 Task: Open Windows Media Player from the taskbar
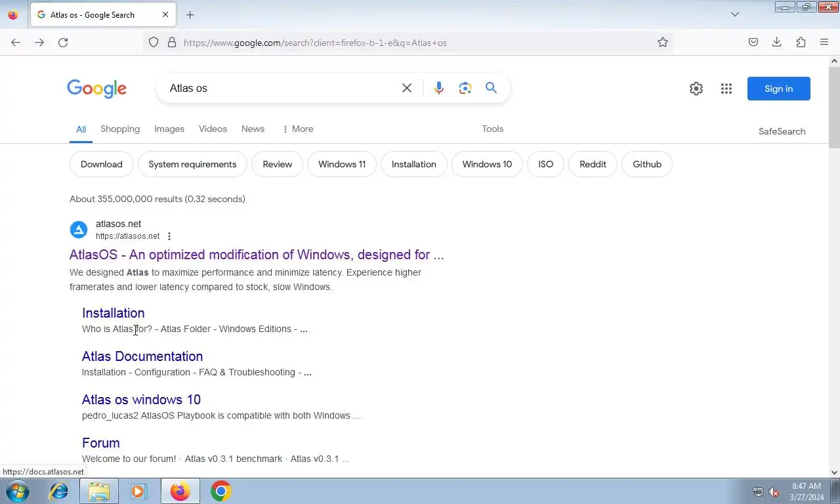click(138, 491)
